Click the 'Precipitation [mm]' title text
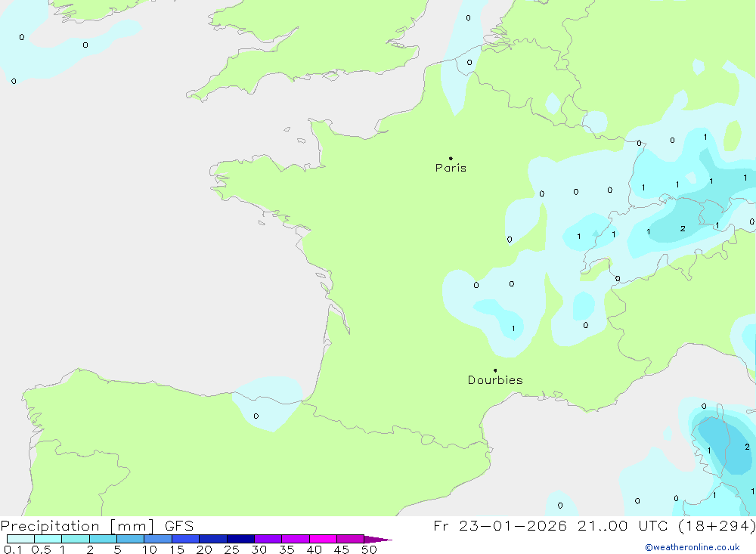 pos(77,526)
